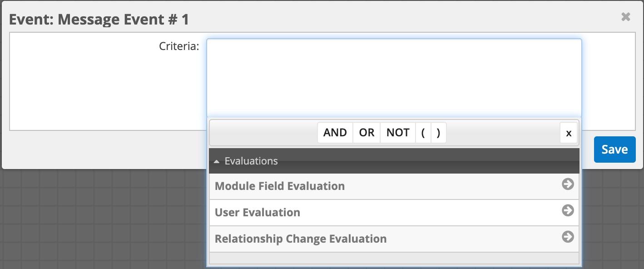Insert the OR operator
Image resolution: width=644 pixels, height=269 pixels.
[x=367, y=133]
